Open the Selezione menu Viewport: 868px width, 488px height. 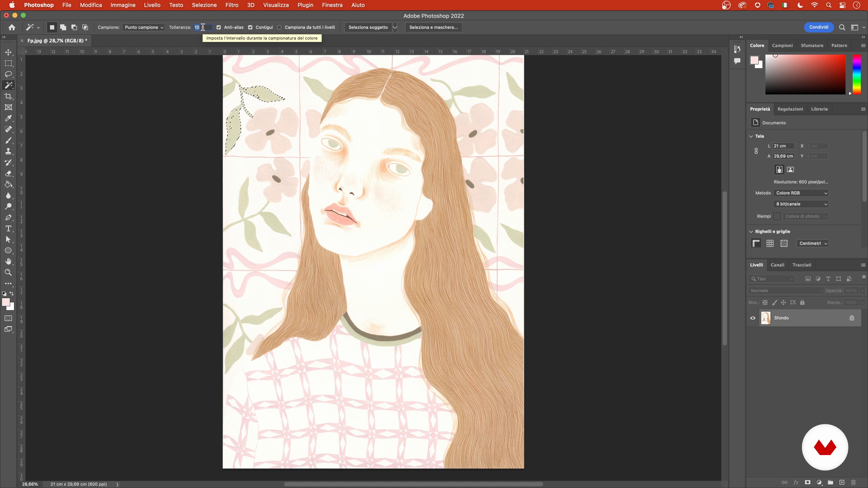(204, 5)
